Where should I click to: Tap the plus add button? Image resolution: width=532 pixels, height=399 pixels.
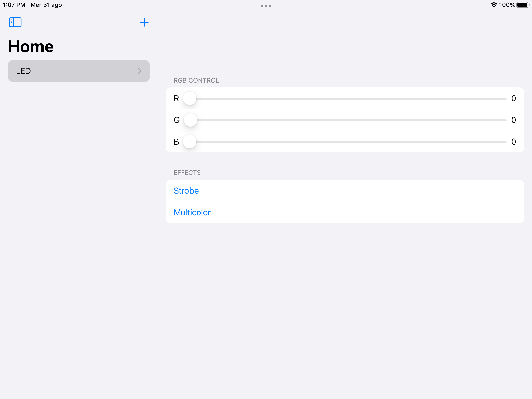click(144, 22)
